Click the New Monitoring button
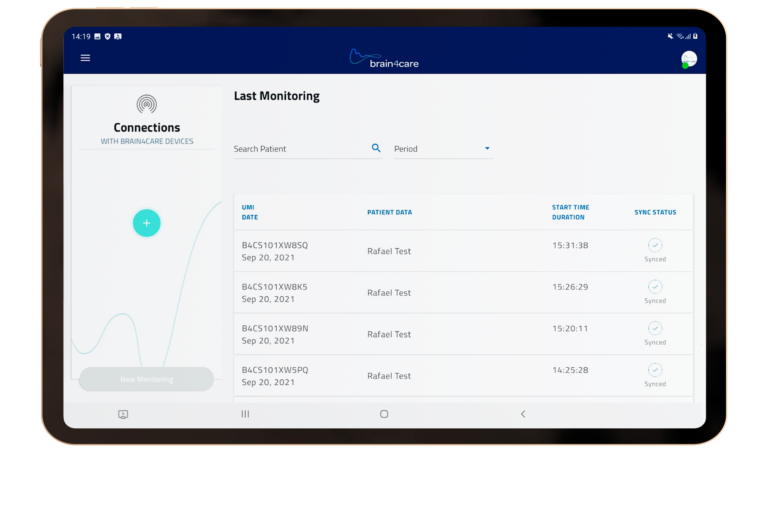This screenshot has width=768, height=512. (146, 379)
